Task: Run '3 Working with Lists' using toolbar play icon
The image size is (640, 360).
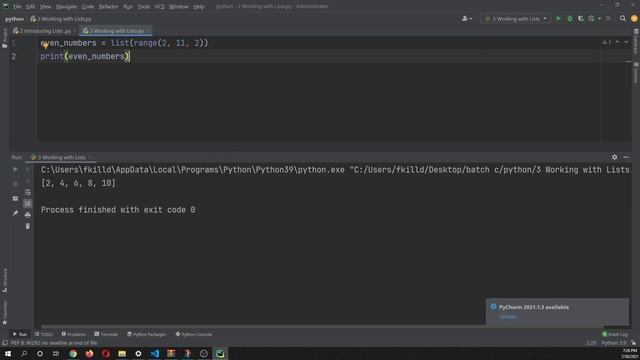Action: tap(558, 19)
